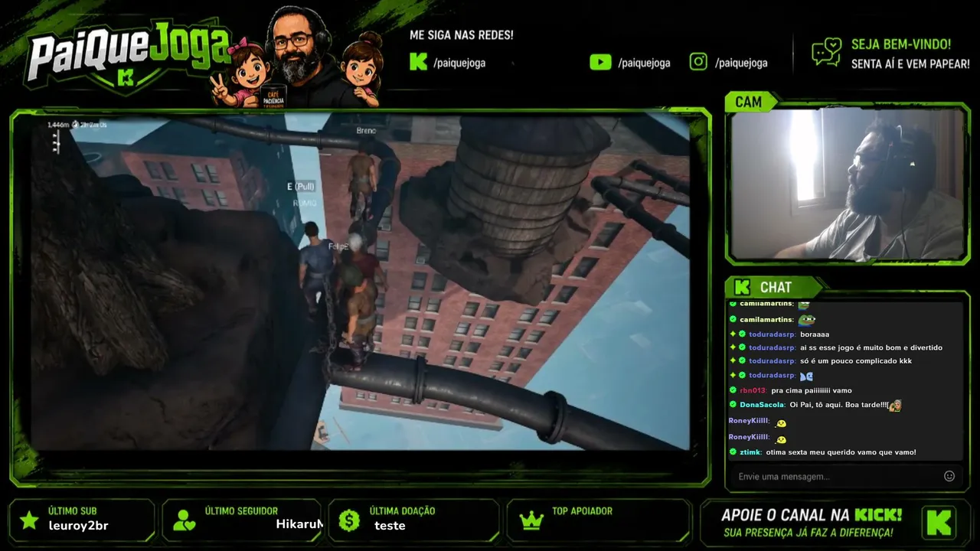Click the emote in DonaSacola's message
This screenshot has width=980, height=551.
(894, 405)
